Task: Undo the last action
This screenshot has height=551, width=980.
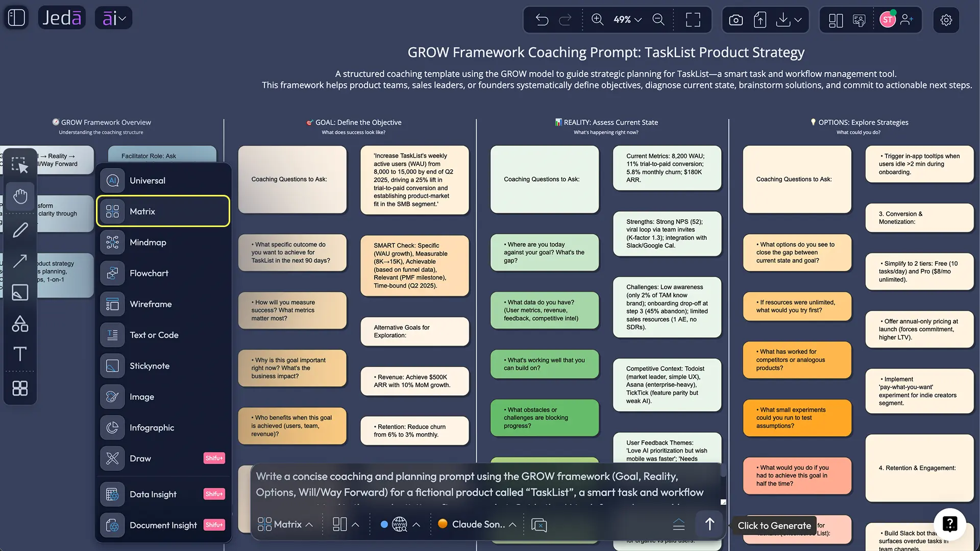Action: point(542,20)
